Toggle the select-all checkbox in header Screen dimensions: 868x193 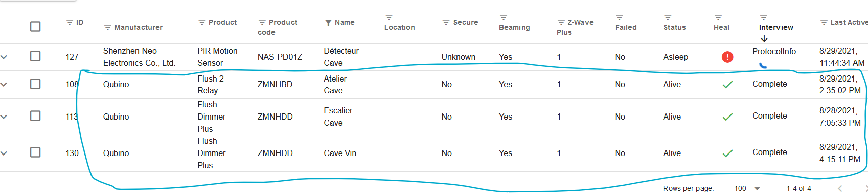click(35, 26)
